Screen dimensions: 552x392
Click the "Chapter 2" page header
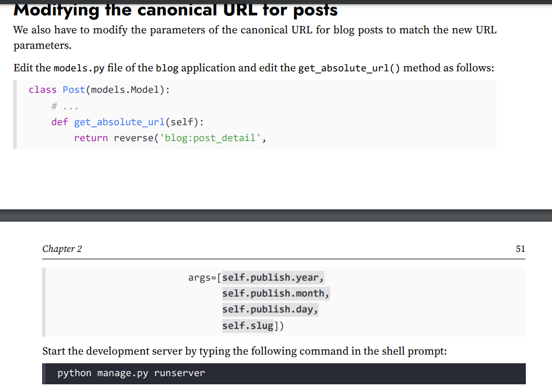[62, 249]
